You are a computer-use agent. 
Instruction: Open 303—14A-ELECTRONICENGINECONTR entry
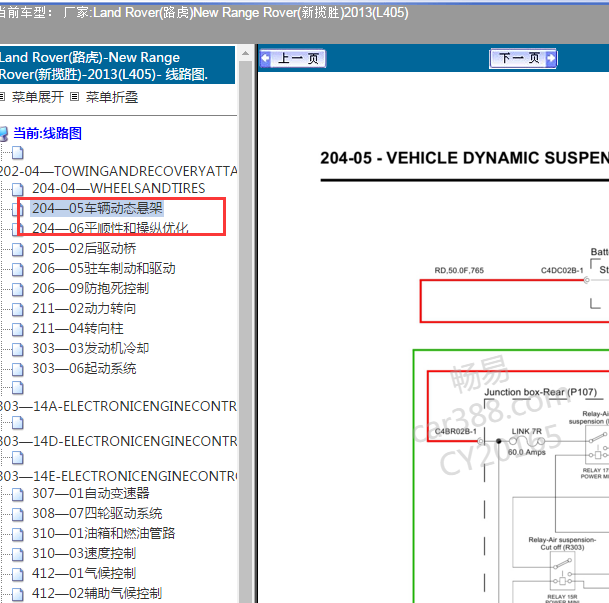(x=118, y=406)
